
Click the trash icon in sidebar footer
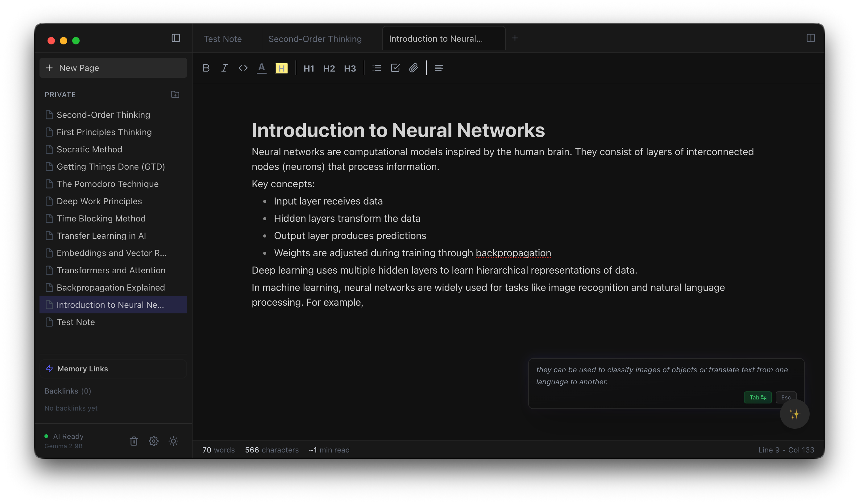point(134,441)
